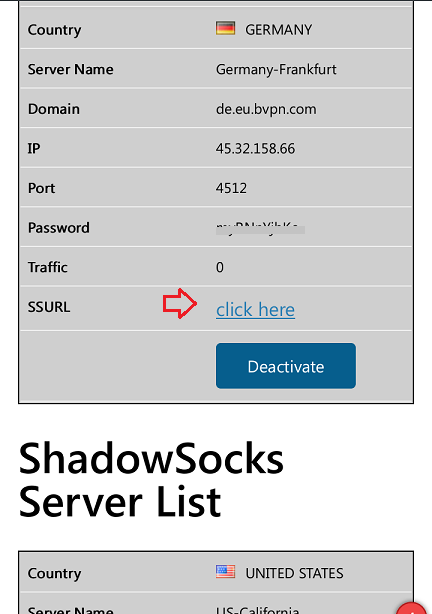Click the SSURL row label

tap(49, 307)
